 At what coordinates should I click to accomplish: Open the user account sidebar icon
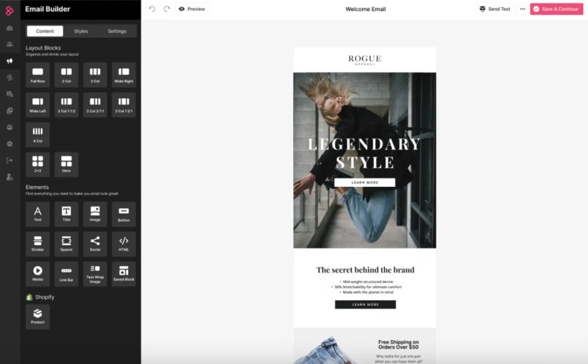pos(10,177)
